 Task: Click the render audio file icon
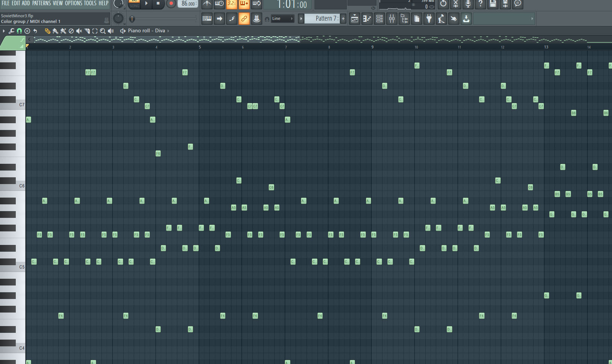505,4
